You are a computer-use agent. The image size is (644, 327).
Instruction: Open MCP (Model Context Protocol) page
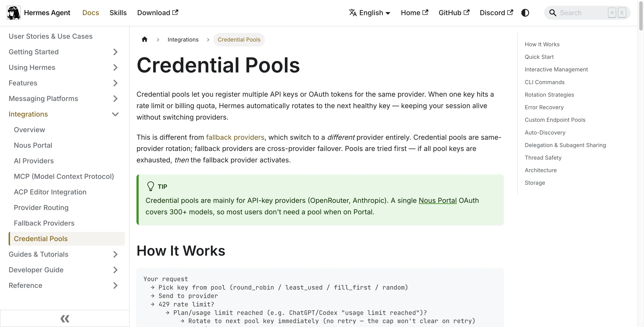coord(64,176)
